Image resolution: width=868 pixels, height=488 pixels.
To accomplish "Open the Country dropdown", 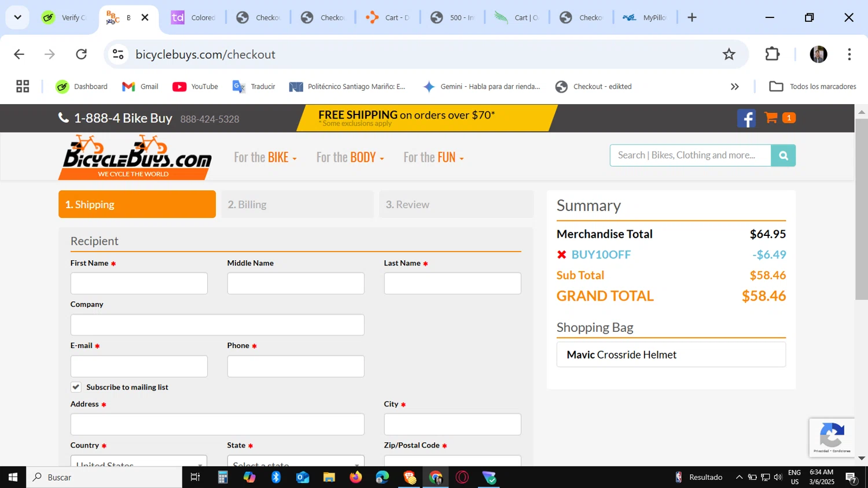I will point(139,461).
